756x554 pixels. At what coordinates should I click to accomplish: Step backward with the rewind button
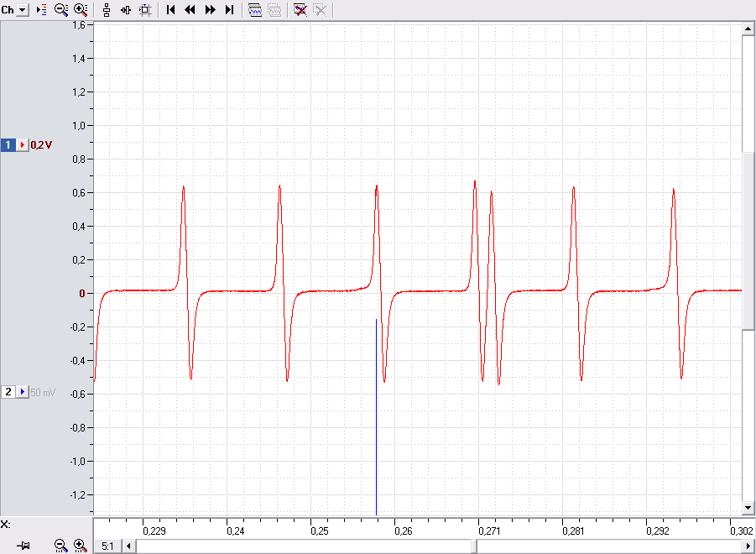(190, 9)
